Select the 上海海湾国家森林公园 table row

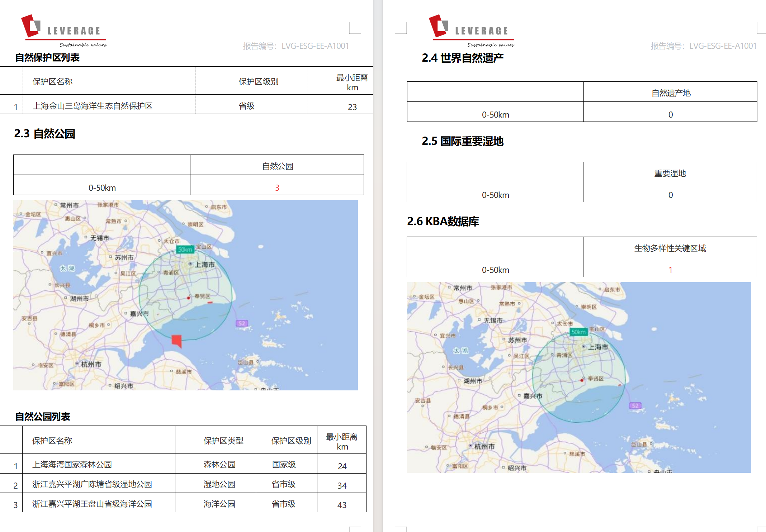72,465
